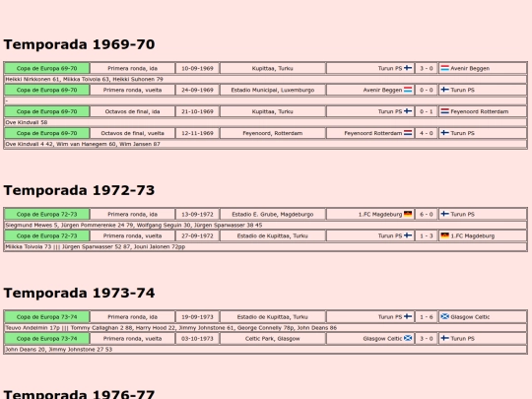Click 'Copa de Europa 73-74' cell in 03-10-1973 row

point(47,338)
